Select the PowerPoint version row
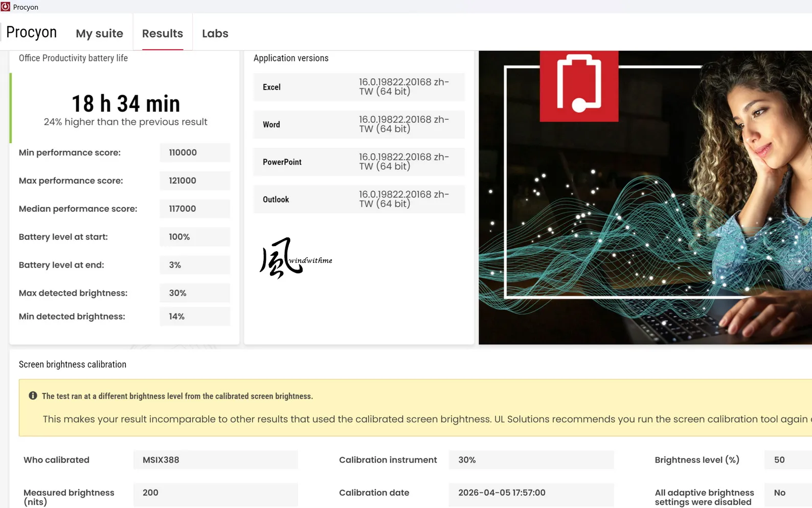Viewport: 812px width, 508px height. [359, 162]
